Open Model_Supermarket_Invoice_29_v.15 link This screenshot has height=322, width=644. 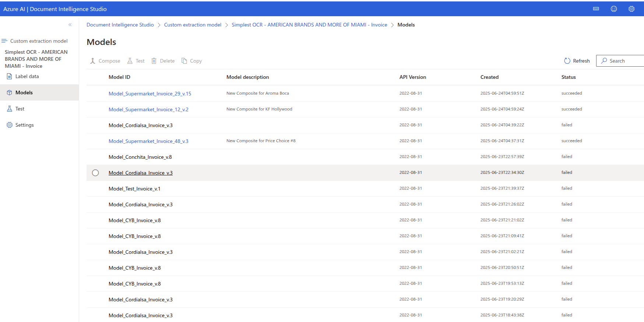150,94
